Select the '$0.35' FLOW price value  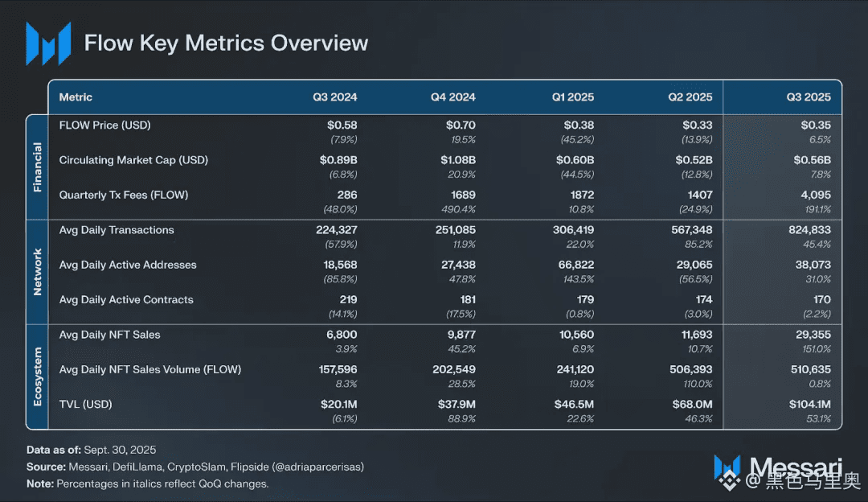coord(816,125)
